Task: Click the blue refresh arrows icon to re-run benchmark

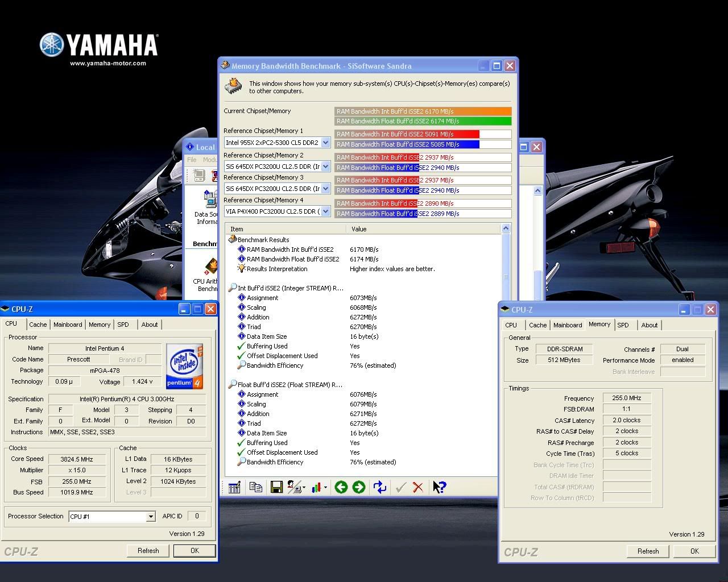Action: 379,487
